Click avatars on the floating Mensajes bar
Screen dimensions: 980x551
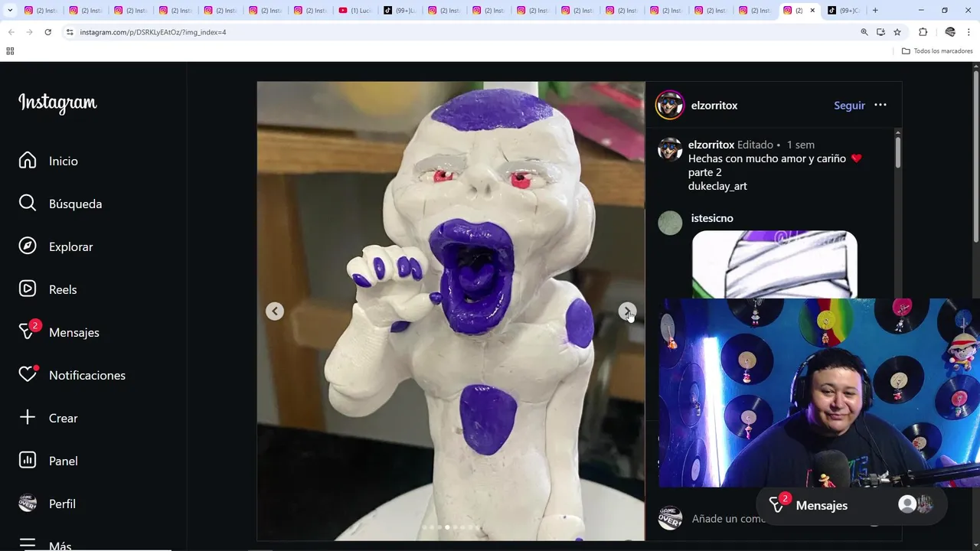click(916, 504)
